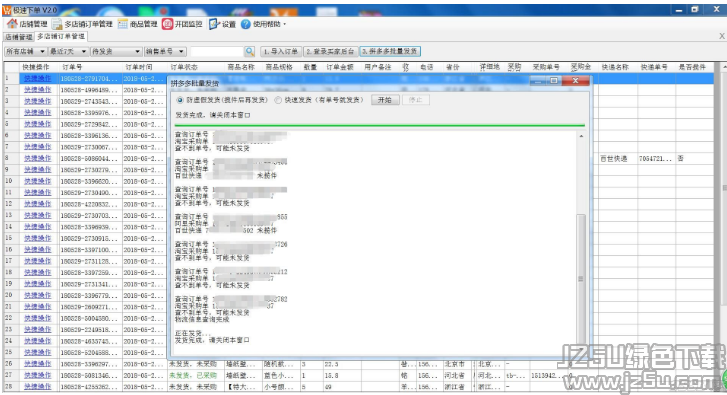Click the 7054721... tracking number cell

click(x=656, y=159)
